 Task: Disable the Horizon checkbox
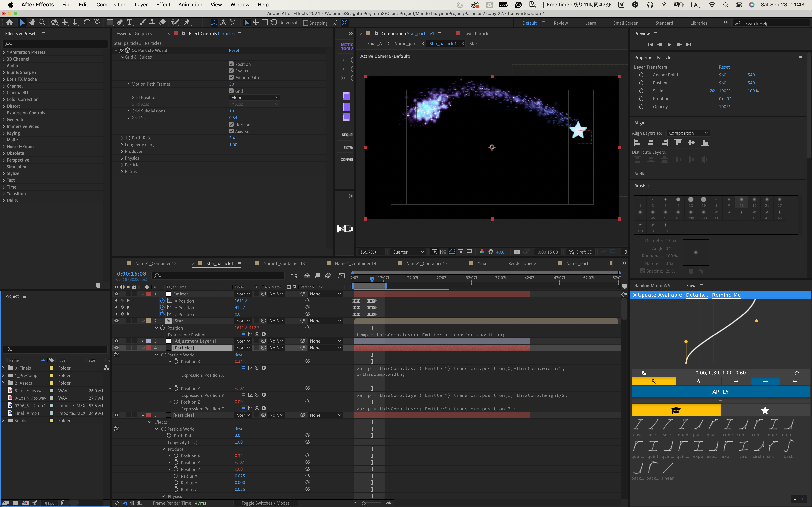click(231, 125)
